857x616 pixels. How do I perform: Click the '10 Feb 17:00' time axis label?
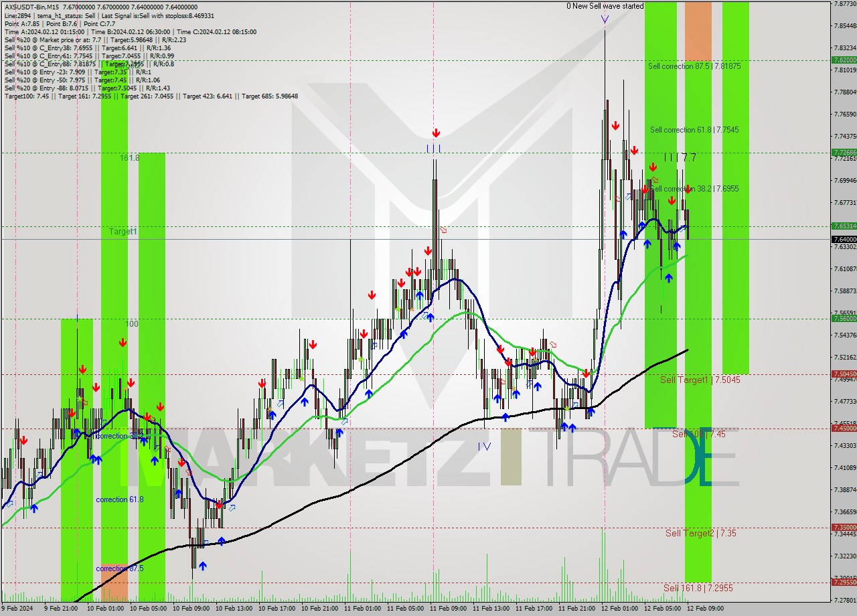coord(277,609)
